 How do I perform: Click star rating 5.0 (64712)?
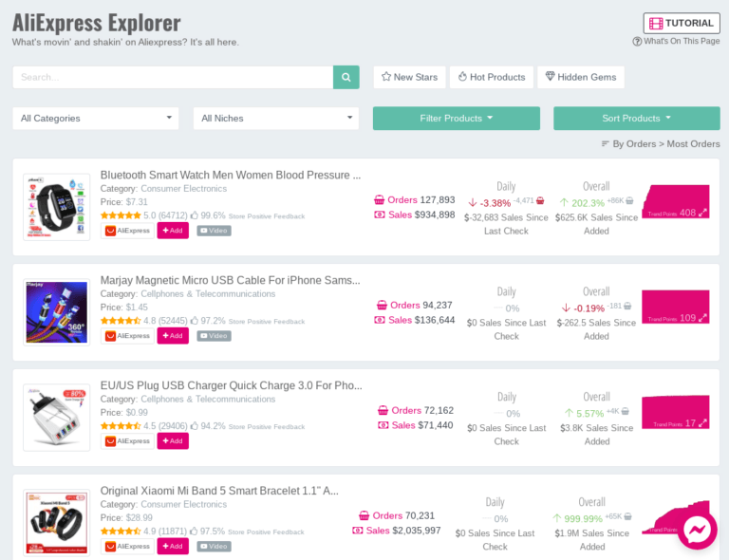click(x=144, y=215)
